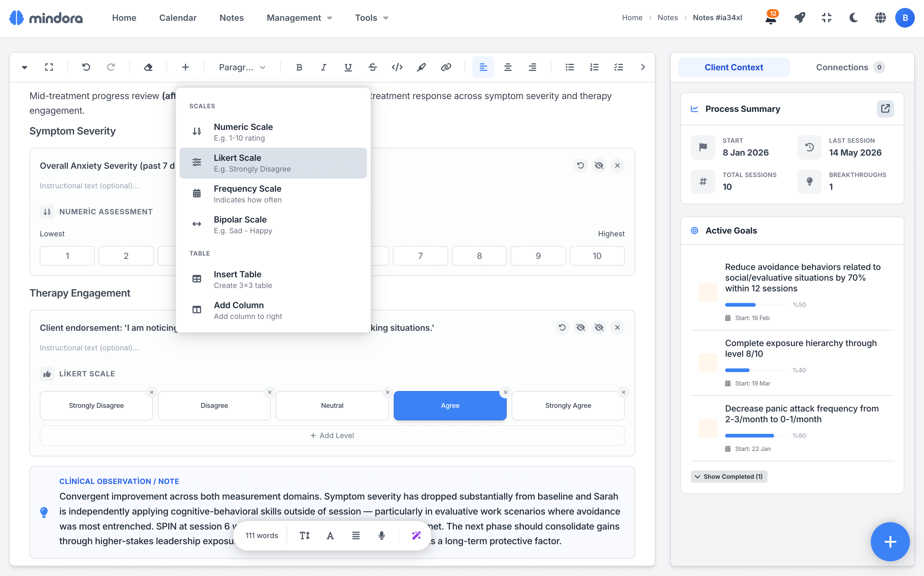This screenshot has width=924, height=576.
Task: Show more toolbar options chevron
Action: 643,68
